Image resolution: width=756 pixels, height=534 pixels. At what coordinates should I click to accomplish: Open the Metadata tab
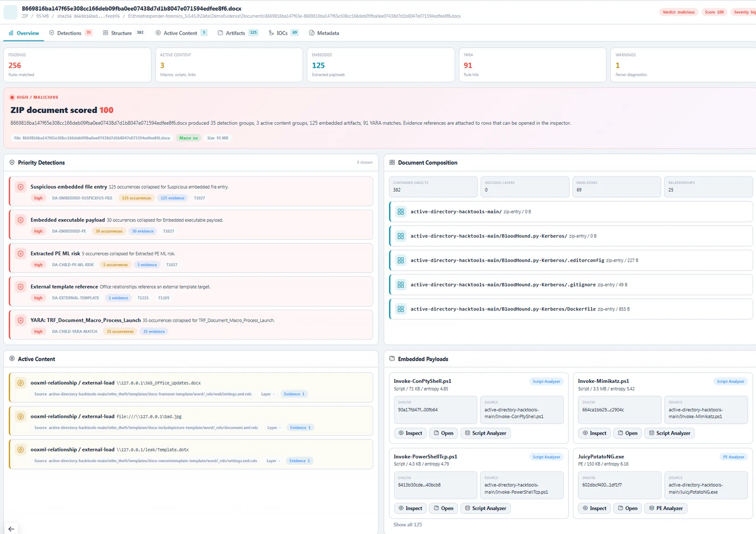coord(324,33)
